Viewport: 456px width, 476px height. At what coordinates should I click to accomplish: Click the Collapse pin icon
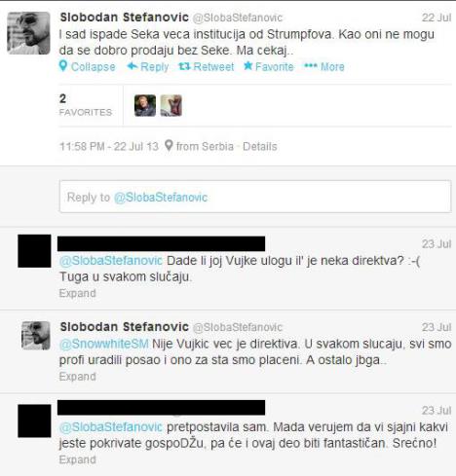click(63, 66)
